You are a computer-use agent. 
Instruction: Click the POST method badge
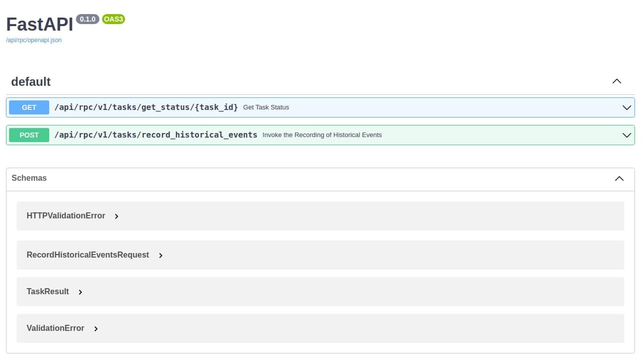pyautogui.click(x=29, y=135)
